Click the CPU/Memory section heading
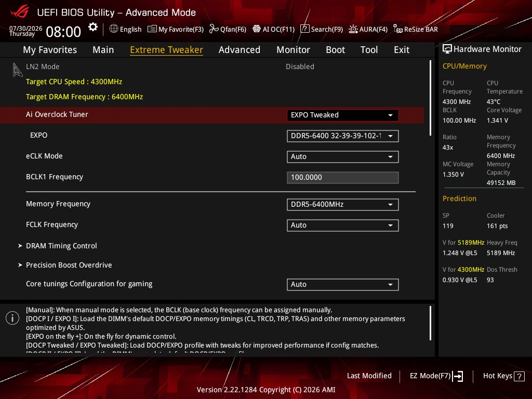532x399 pixels. pyautogui.click(x=464, y=66)
